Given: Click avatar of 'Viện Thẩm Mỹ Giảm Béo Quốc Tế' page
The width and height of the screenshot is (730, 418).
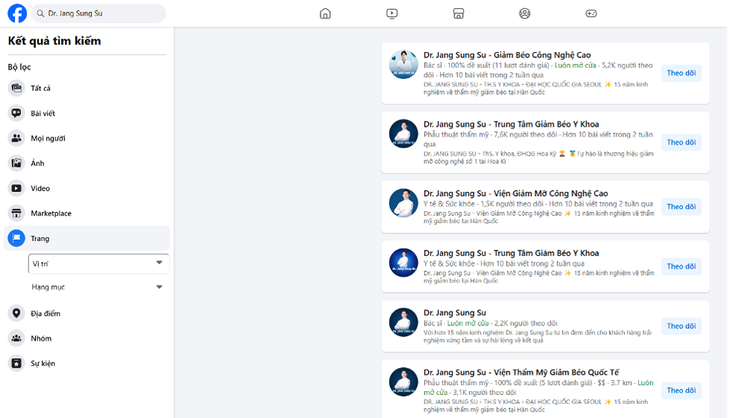Looking at the screenshot, I should pyautogui.click(x=403, y=382).
